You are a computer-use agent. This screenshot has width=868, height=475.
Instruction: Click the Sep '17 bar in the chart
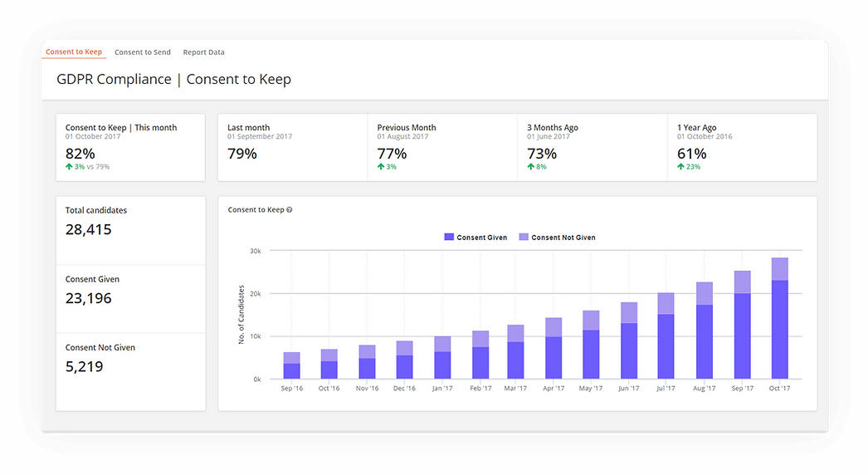743,325
